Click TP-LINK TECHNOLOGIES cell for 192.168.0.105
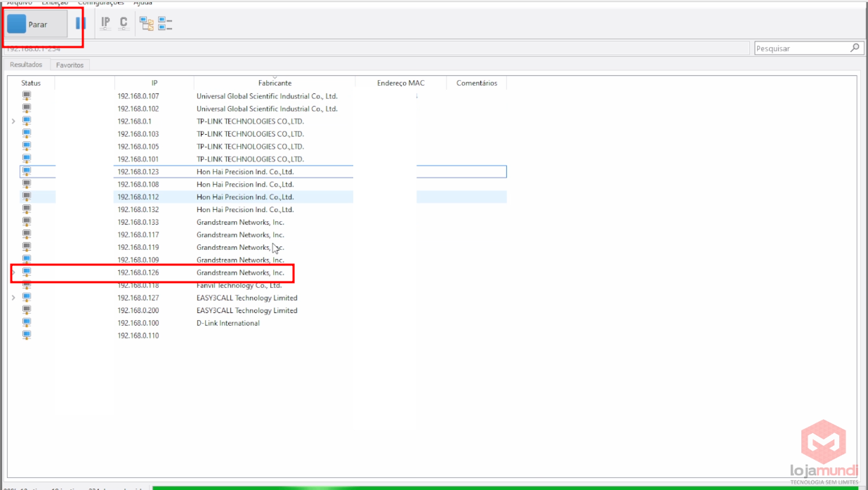The image size is (868, 490). tap(250, 147)
